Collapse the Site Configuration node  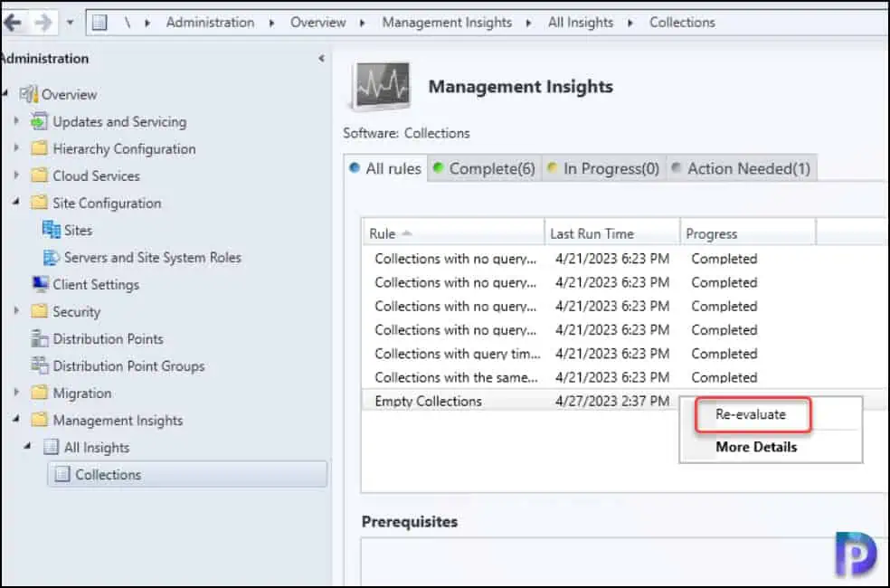point(16,201)
